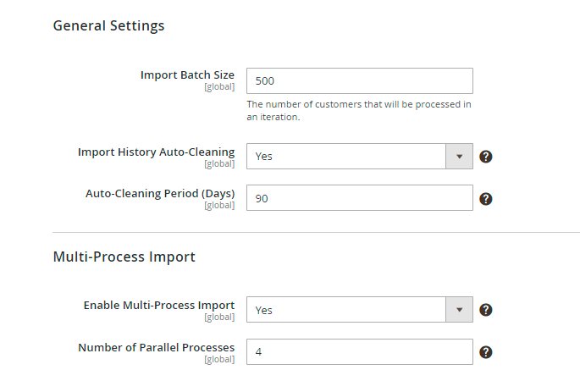Click the Import Batch Size input field
Screen dimensions: 580x392
(359, 81)
